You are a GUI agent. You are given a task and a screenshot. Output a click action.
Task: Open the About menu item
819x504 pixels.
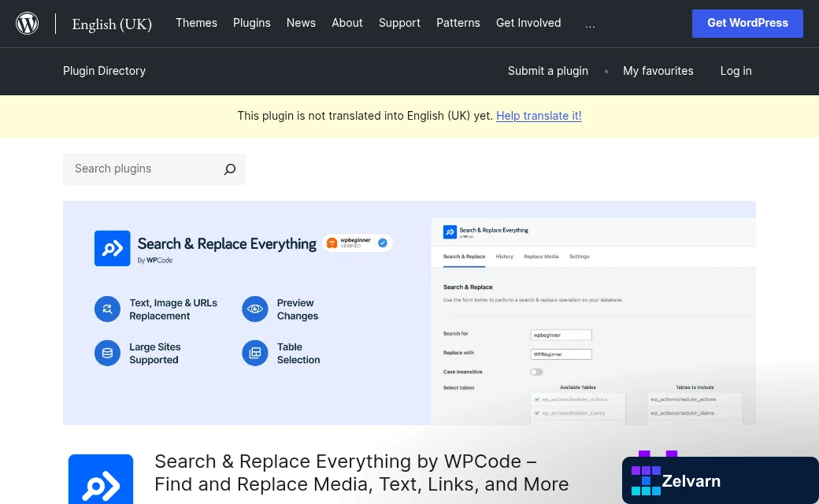point(346,23)
